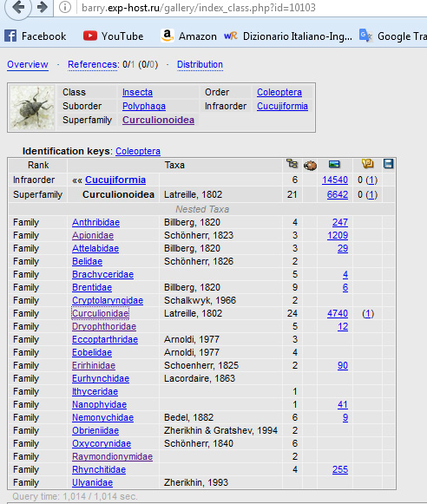Switch to the Overview tab
The image size is (427, 504).
click(28, 64)
